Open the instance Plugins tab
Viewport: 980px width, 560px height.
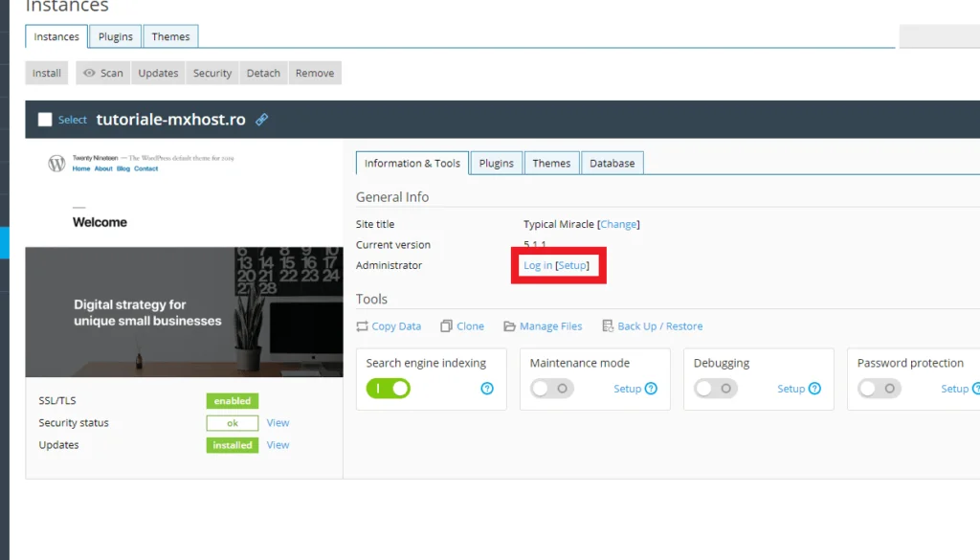click(497, 163)
